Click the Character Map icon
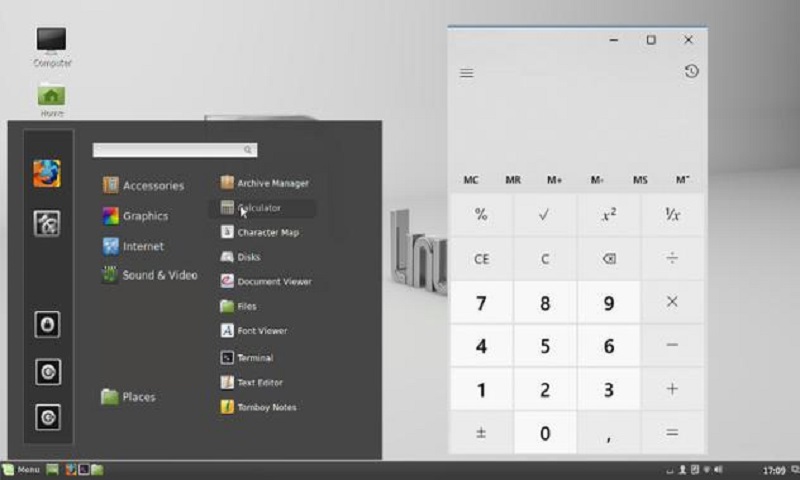Viewport: 800px width, 480px height. [x=227, y=232]
